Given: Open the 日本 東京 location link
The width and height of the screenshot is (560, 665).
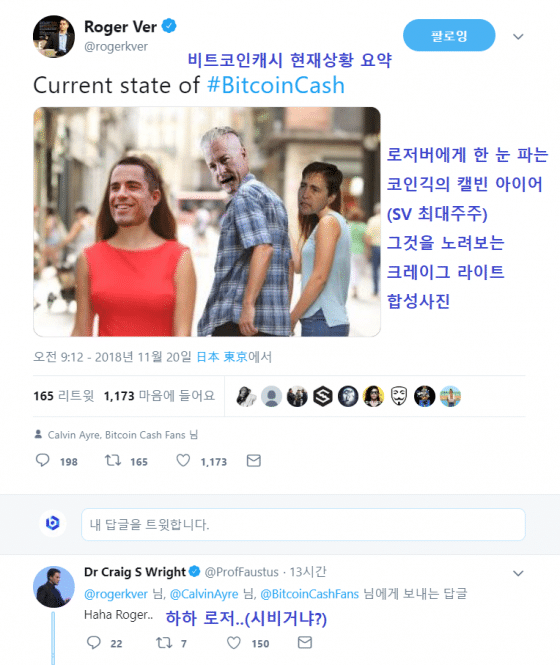Looking at the screenshot, I should (x=222, y=357).
